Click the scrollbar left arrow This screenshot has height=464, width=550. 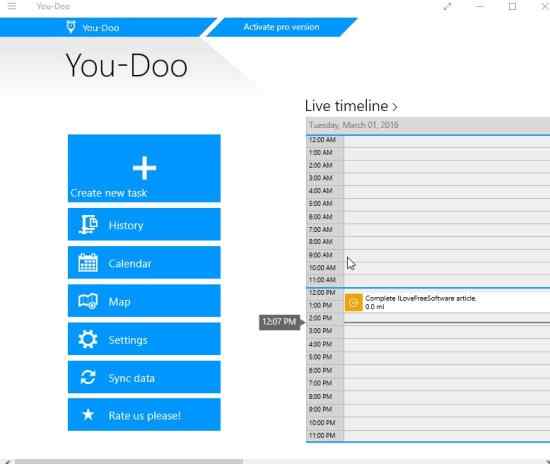tap(6, 462)
